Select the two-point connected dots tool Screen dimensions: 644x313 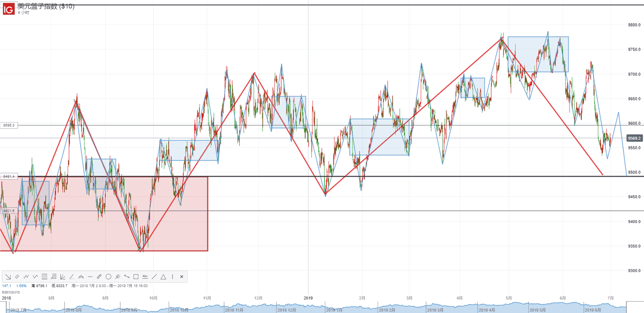127,277
